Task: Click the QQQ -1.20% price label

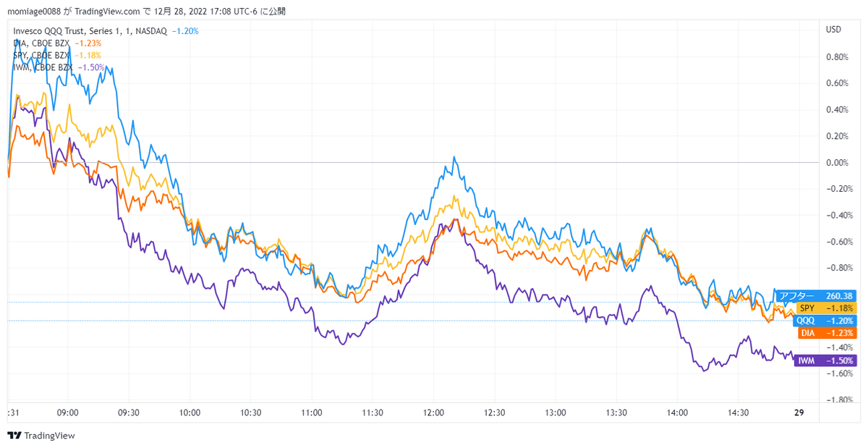Action: point(825,321)
